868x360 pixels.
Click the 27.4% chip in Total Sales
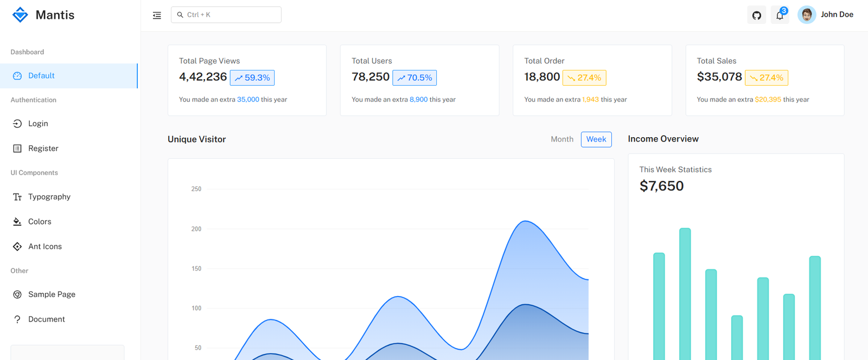click(x=767, y=78)
